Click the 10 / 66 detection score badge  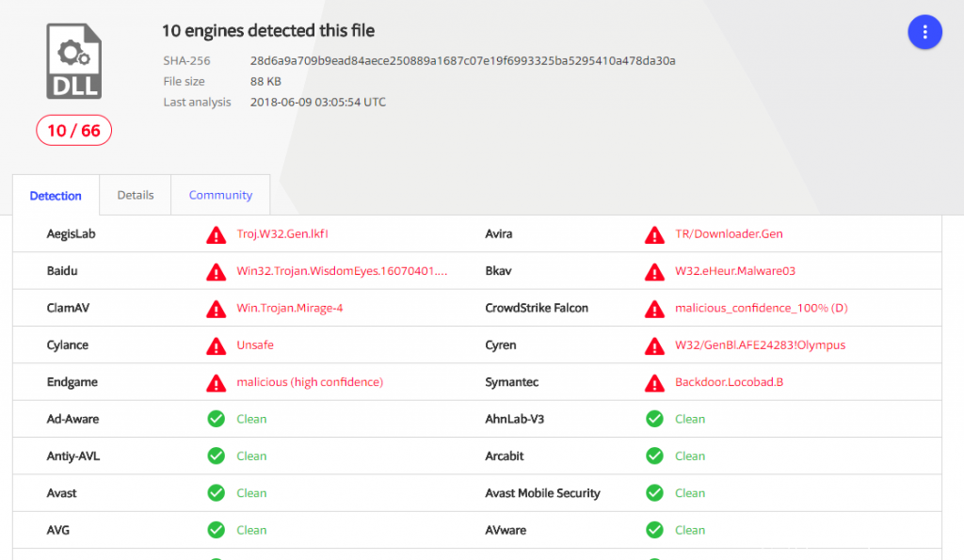click(73, 131)
